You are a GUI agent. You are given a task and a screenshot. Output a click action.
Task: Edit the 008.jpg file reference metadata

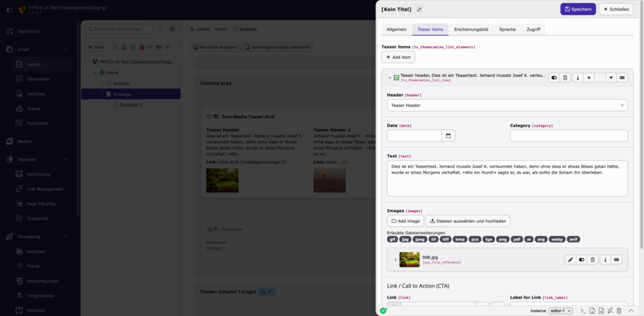coord(570,260)
